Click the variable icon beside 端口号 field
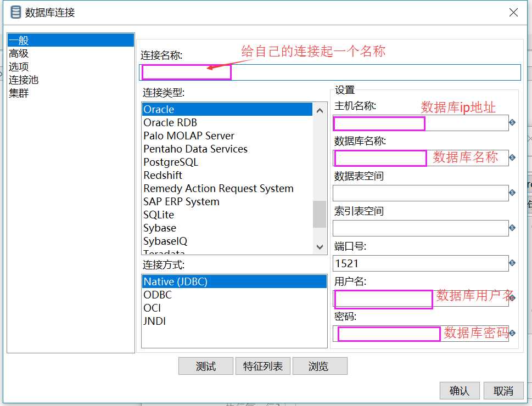 click(x=512, y=263)
